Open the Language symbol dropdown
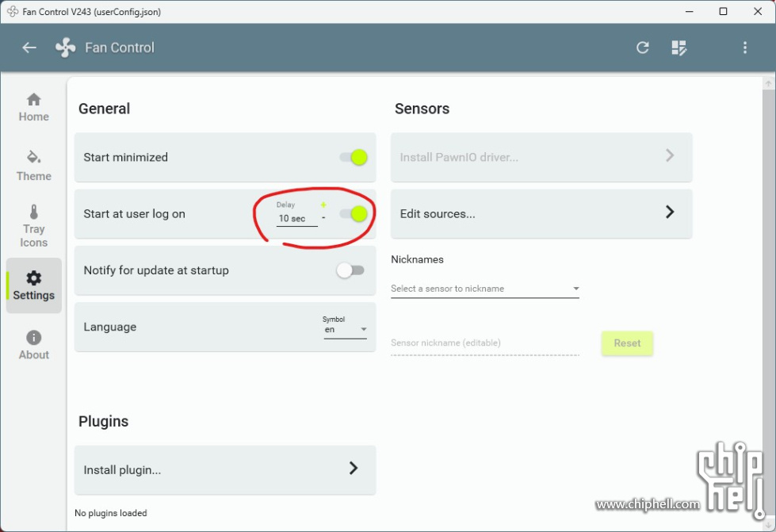Image resolution: width=776 pixels, height=532 pixels. pos(346,329)
